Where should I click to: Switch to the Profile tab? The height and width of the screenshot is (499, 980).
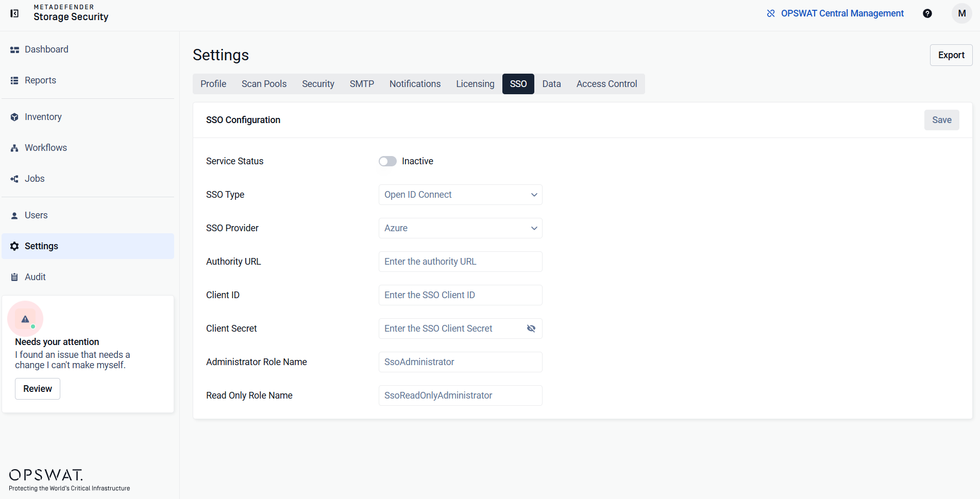click(213, 84)
